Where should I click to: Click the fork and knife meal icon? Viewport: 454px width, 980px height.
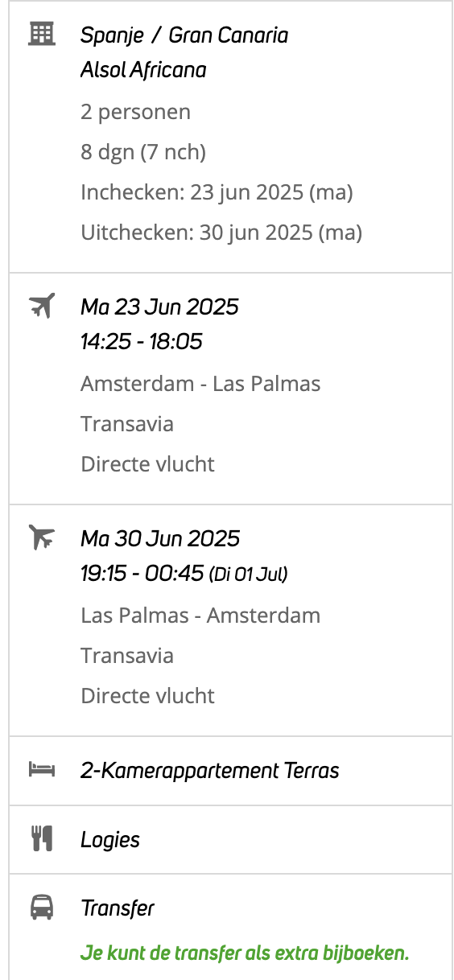click(x=41, y=839)
